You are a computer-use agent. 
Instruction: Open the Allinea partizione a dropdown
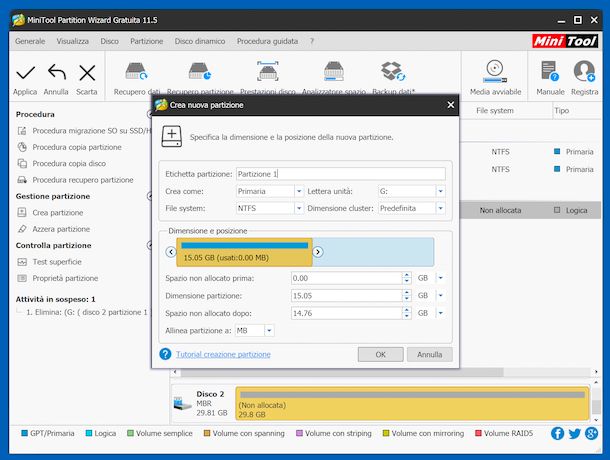click(269, 330)
